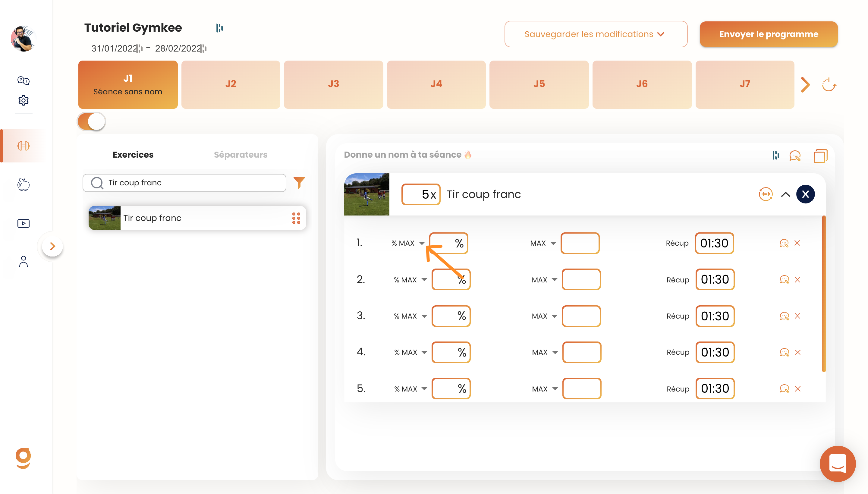Switch to the Séparateurs tab
Screen dimensions: 868x494
point(241,154)
